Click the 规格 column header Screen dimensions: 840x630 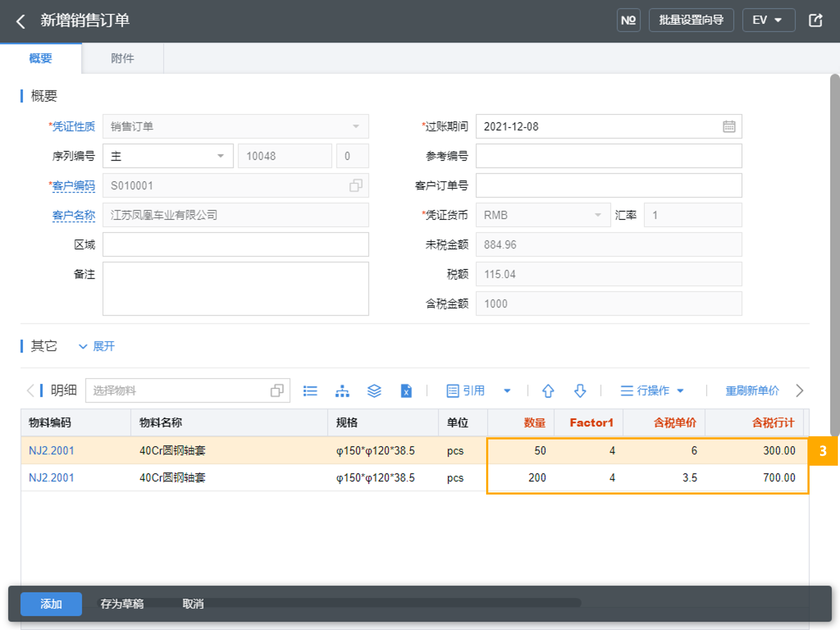point(383,423)
